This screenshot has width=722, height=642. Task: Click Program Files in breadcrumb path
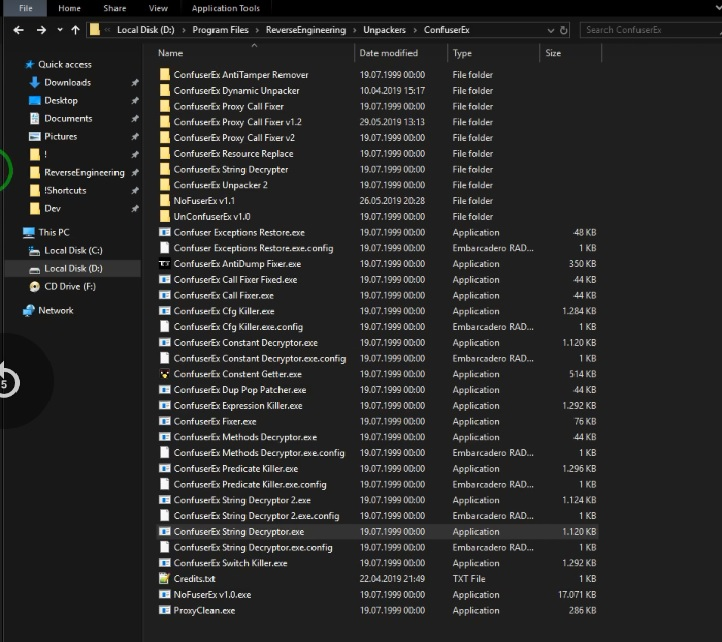pos(220,30)
